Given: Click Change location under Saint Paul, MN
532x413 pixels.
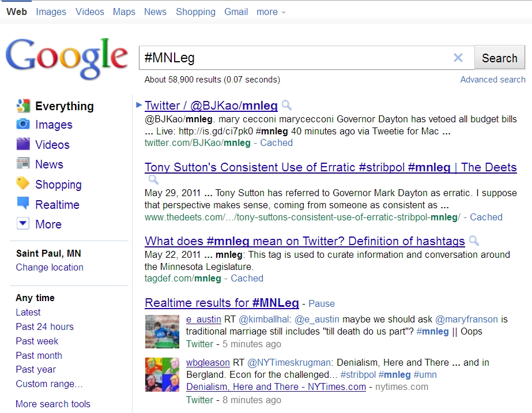Looking at the screenshot, I should pyautogui.click(x=50, y=267).
